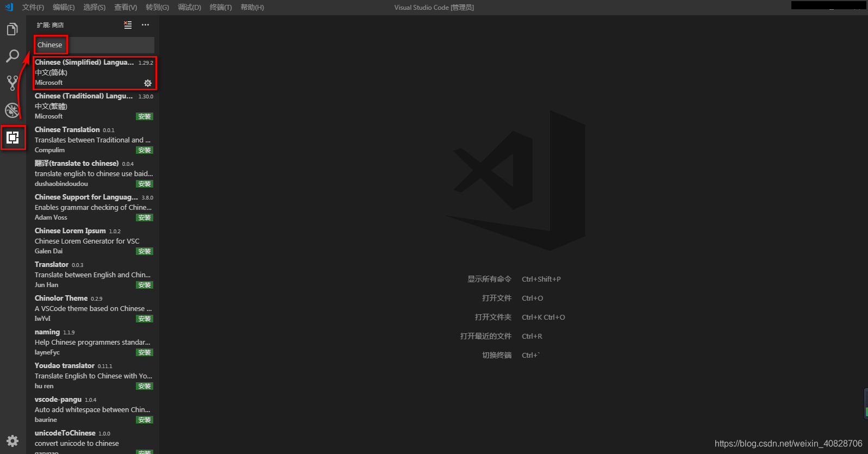Clear extension search results icon
The image size is (868, 454).
[128, 25]
